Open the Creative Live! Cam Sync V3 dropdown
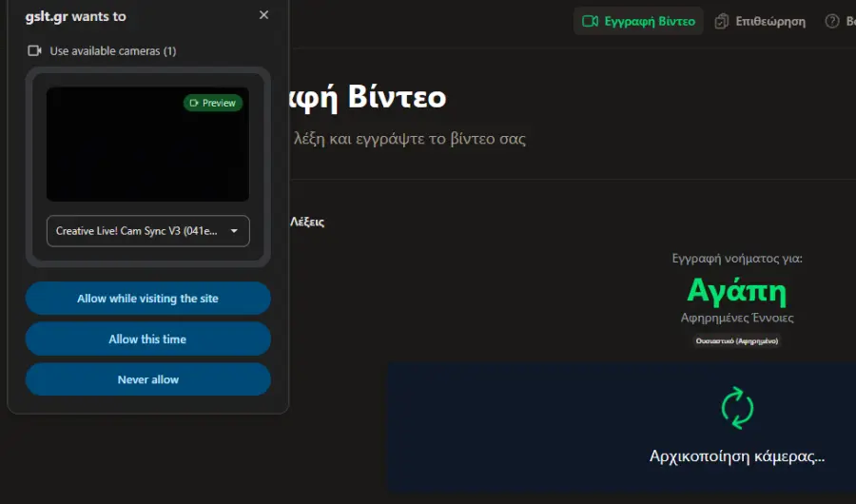Viewport: 856px width, 504px height. (x=148, y=231)
